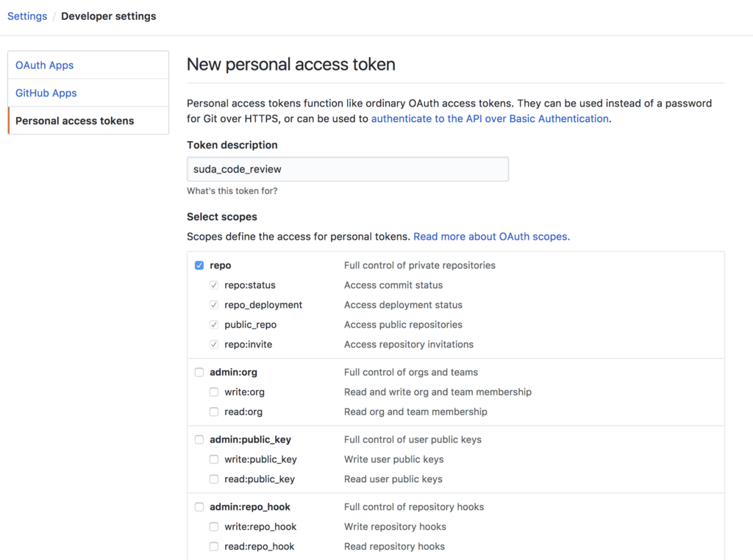Select Personal access tokens sidebar item

click(x=75, y=121)
